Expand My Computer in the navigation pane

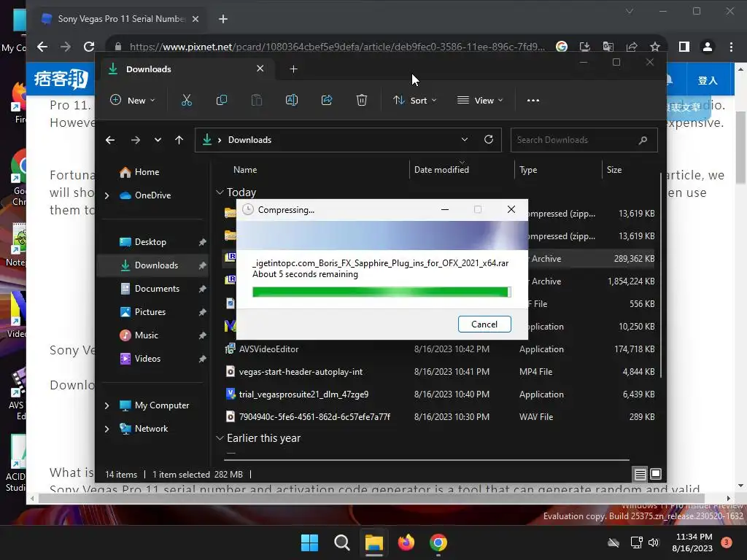107,405
